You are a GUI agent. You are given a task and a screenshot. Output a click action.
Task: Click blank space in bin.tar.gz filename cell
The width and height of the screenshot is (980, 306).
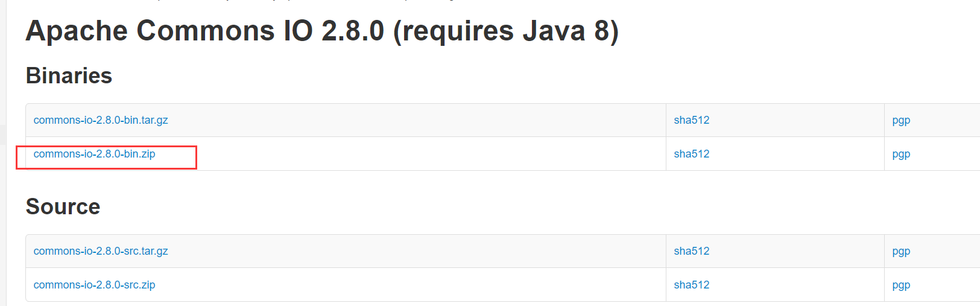416,120
